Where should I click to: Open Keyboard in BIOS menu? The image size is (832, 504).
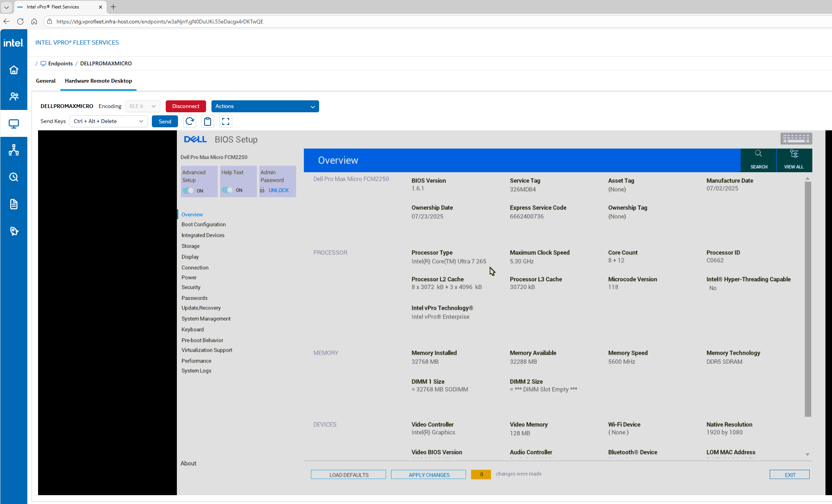click(193, 329)
